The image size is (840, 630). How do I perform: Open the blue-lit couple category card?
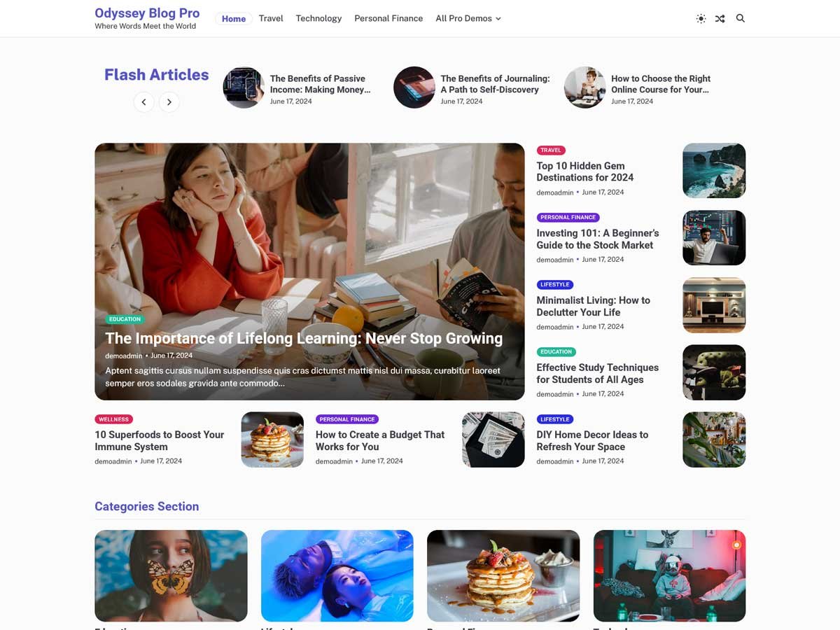[337, 575]
